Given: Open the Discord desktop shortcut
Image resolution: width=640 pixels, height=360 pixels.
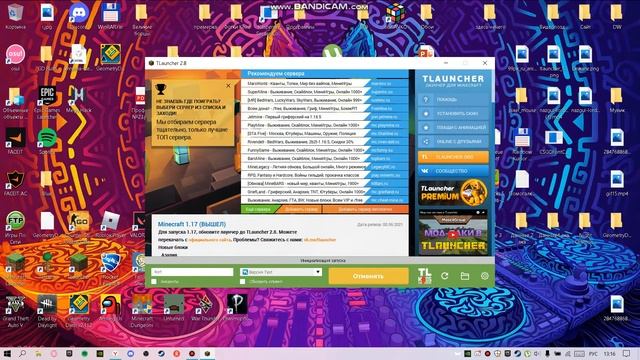Looking at the screenshot, I should [79, 16].
